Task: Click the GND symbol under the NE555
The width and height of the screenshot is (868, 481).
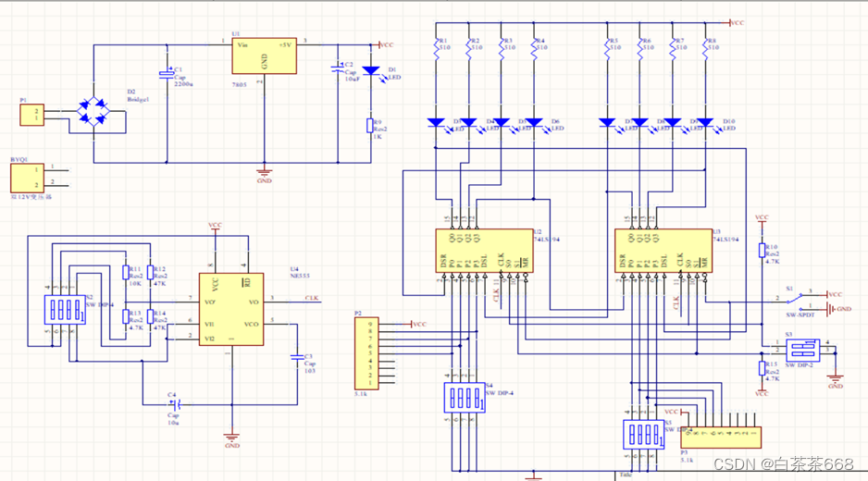Action: pos(232,440)
